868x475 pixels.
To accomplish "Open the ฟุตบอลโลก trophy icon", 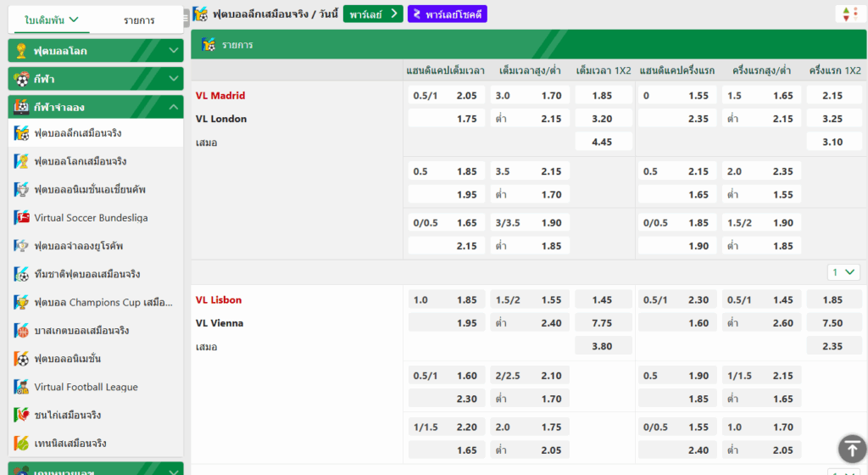I will pyautogui.click(x=21, y=51).
